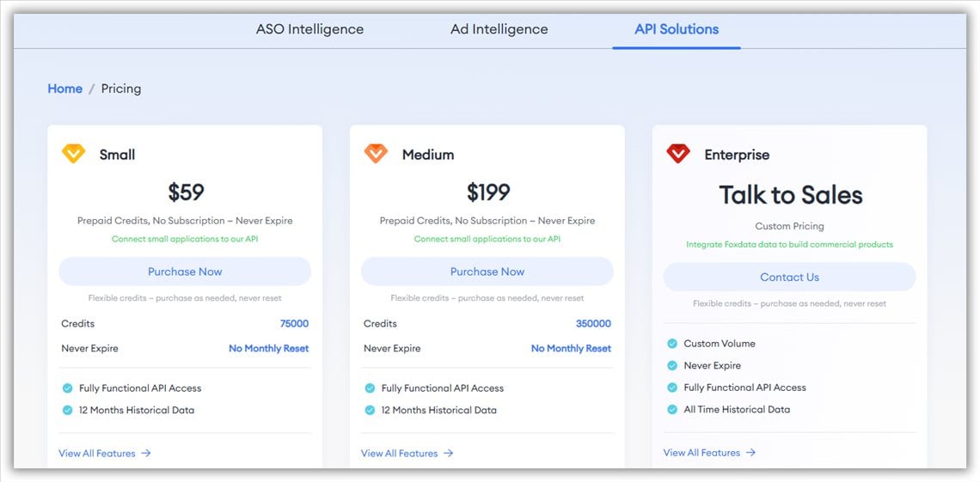980x482 pixels.
Task: Click Enterprise Fully Functional API Access checkmark
Action: (x=672, y=387)
